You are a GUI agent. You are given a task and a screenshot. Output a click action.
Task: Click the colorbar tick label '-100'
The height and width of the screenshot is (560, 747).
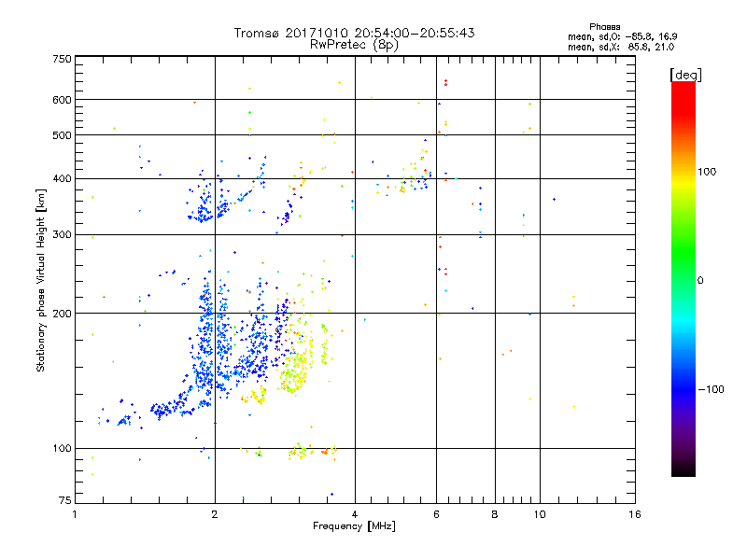pos(712,389)
